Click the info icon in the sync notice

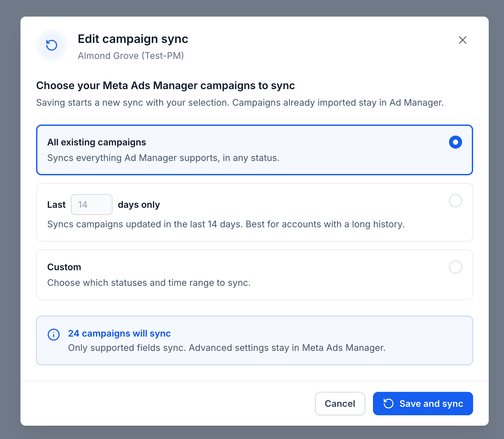tap(54, 334)
